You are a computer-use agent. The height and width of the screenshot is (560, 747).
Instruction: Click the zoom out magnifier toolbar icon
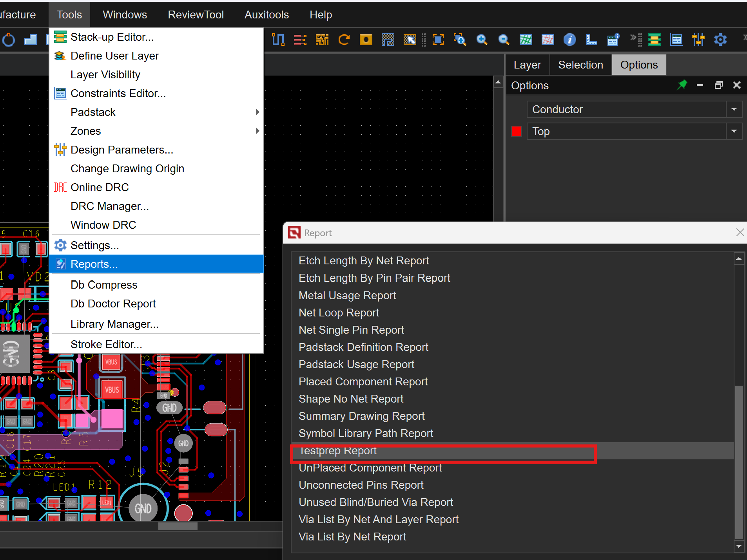tap(504, 40)
